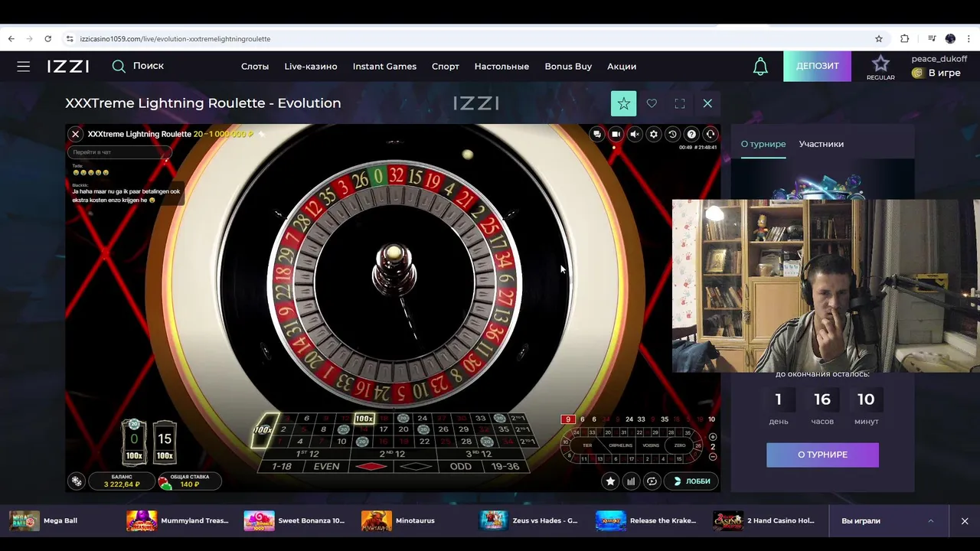Close the recently played bar
Viewport: 980px width, 551px height.
click(965, 521)
